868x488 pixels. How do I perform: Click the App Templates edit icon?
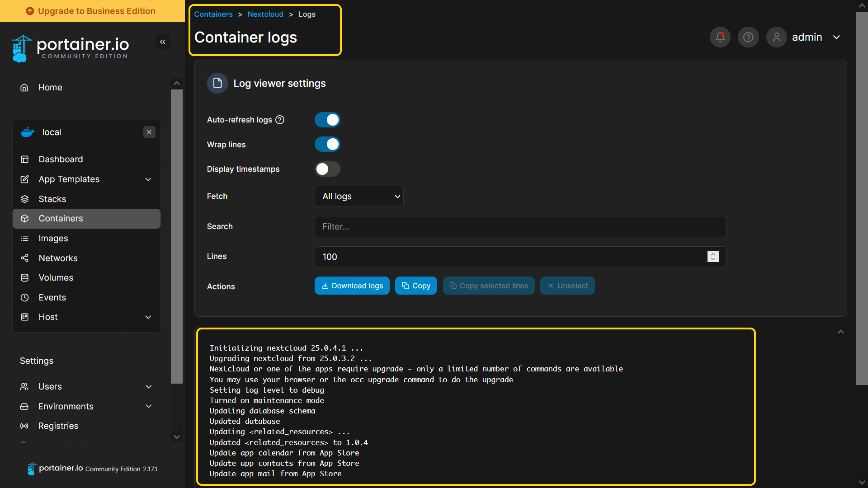pos(25,179)
